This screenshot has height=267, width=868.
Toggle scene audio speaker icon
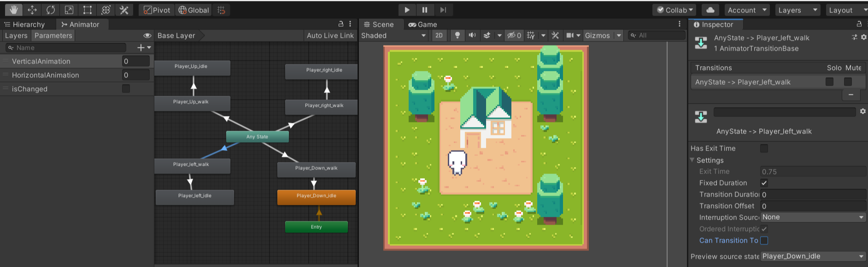pos(472,35)
